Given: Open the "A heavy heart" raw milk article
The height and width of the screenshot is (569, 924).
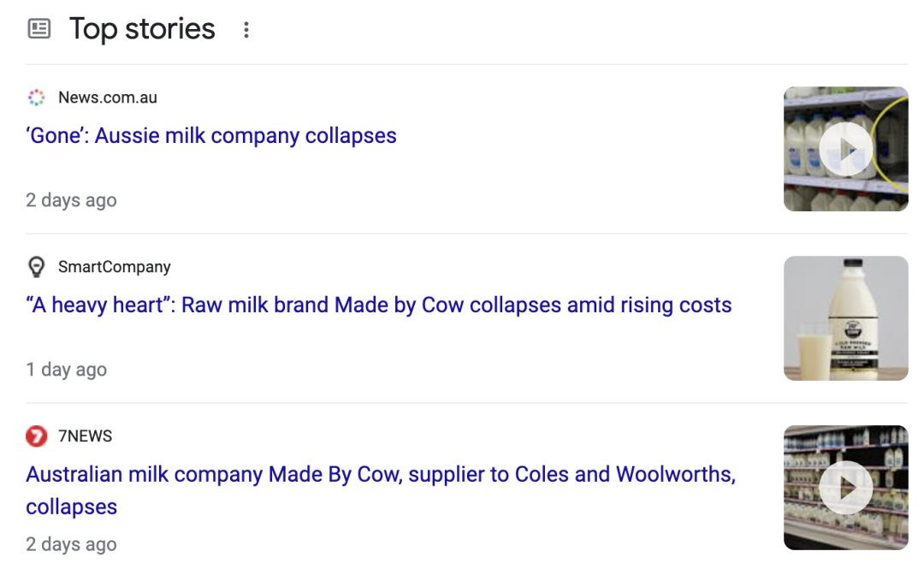Looking at the screenshot, I should (x=379, y=305).
